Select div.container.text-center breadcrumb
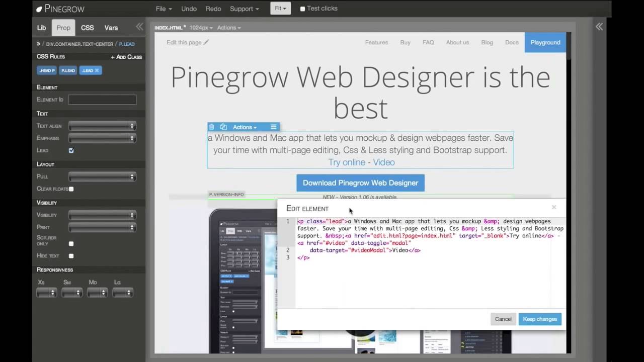Image resolution: width=644 pixels, height=362 pixels. click(x=79, y=44)
